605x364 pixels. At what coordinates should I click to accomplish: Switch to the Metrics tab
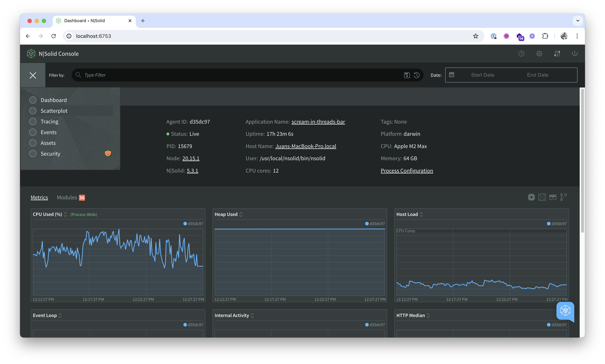(39, 198)
